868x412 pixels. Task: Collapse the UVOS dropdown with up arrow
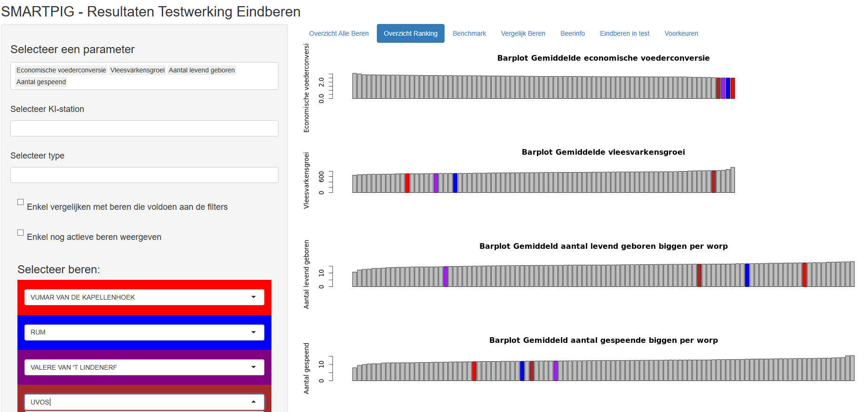[x=254, y=402]
